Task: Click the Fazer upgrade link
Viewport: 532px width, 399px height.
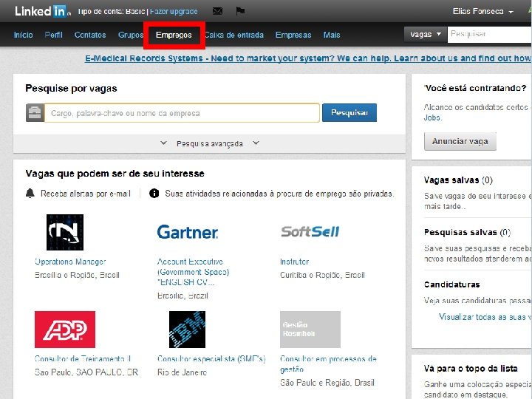Action: coord(174,11)
